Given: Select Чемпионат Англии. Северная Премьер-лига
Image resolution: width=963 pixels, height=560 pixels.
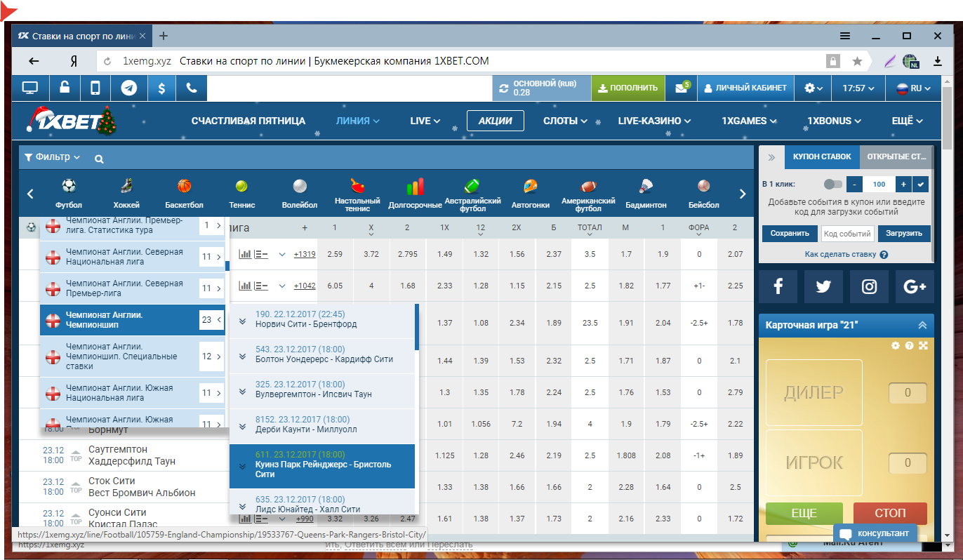Looking at the screenshot, I should tap(132, 288).
